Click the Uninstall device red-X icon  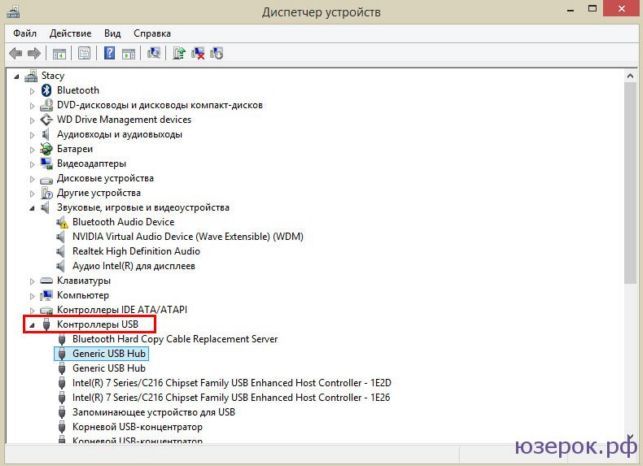[x=198, y=53]
